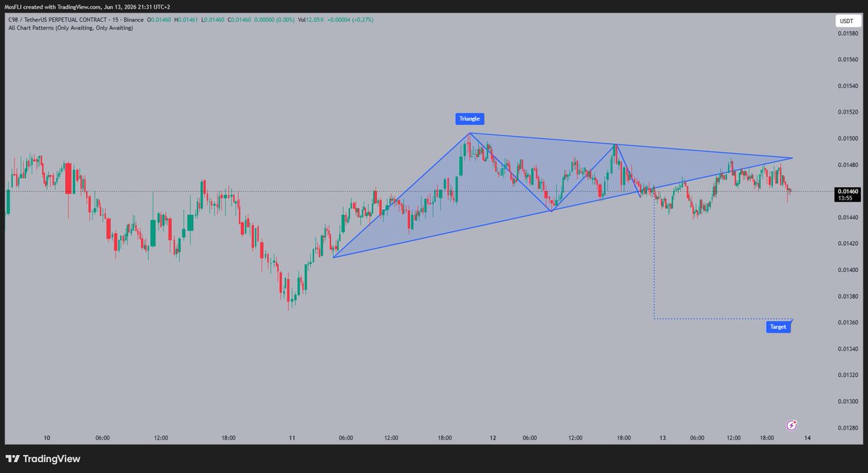Viewport: 868px width, 473px height.
Task: Click date label 13 on the time axis
Action: coord(663,438)
